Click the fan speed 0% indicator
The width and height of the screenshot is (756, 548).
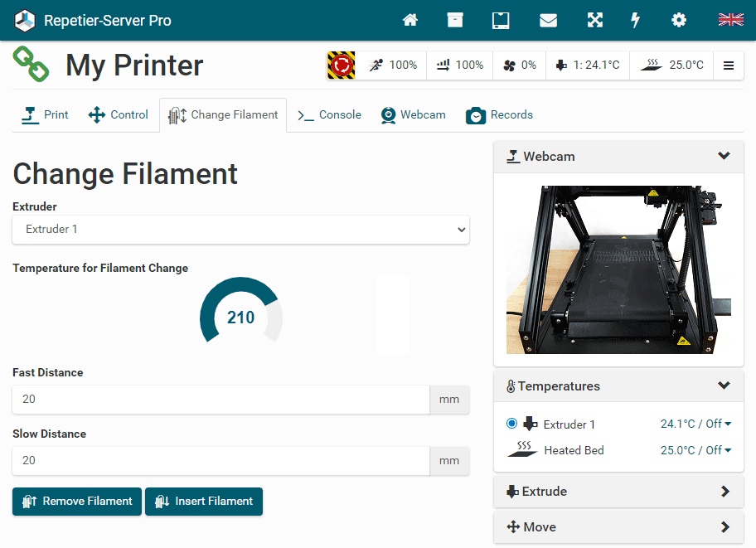(x=519, y=65)
